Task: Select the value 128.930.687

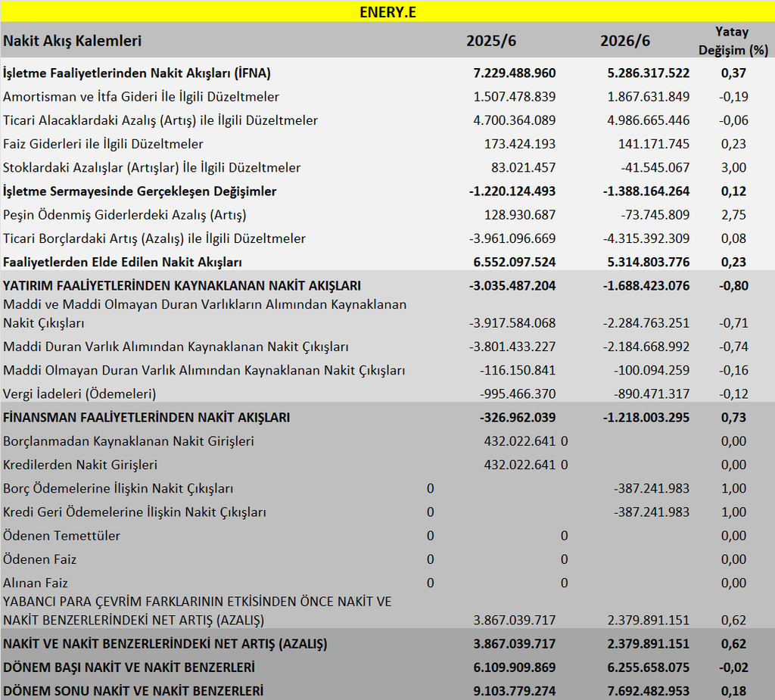Action: [519, 216]
